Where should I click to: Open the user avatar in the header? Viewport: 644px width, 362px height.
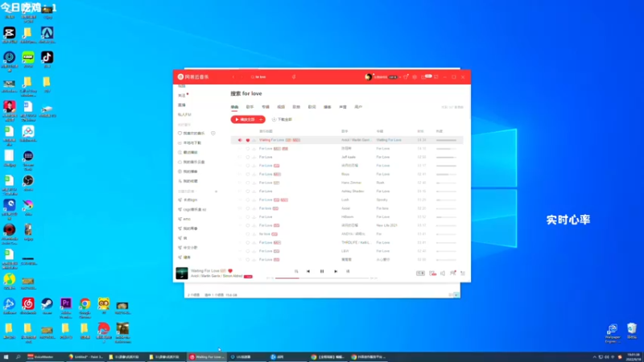pyautogui.click(x=369, y=76)
